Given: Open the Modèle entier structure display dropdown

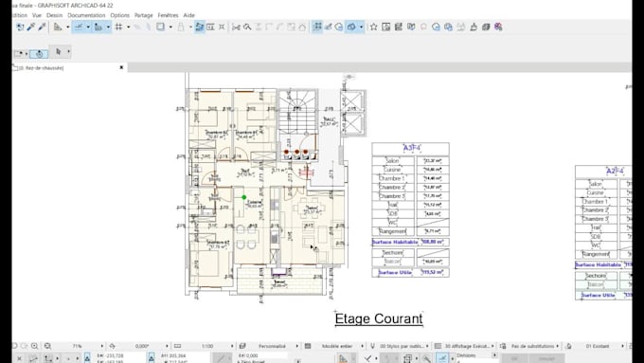Looking at the screenshot, I should click(363, 346).
